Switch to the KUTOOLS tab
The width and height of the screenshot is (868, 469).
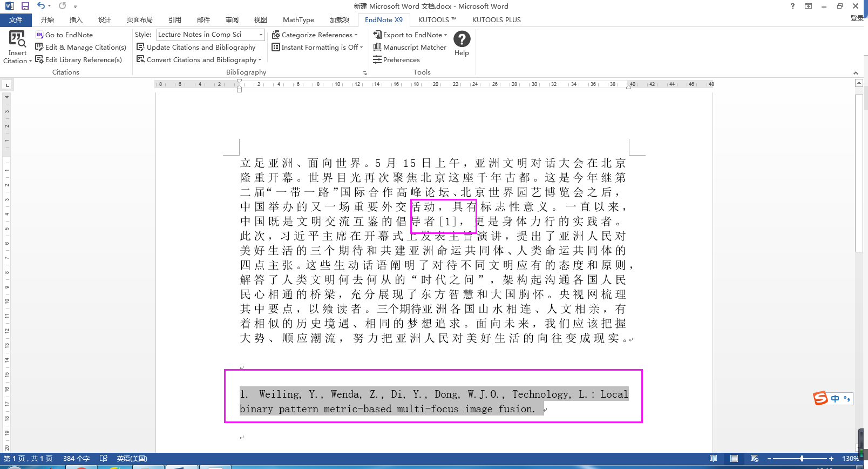tap(437, 20)
